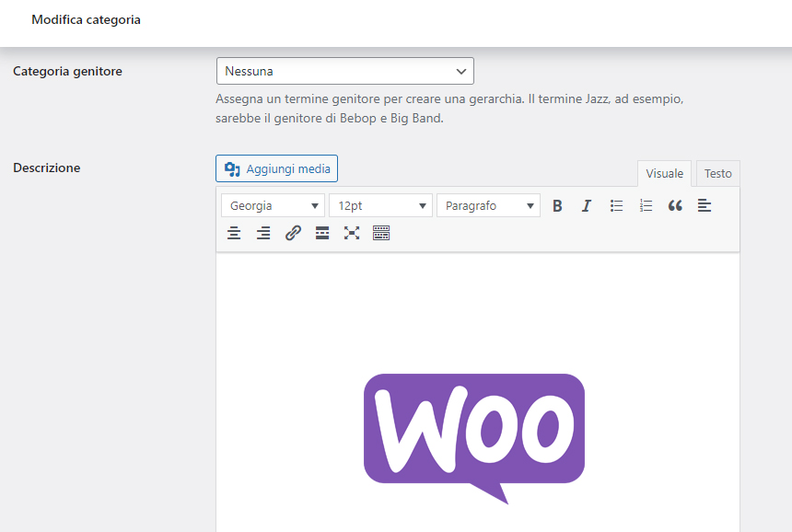
Task: Enable distraction-free fullscreen mode
Action: pos(352,233)
